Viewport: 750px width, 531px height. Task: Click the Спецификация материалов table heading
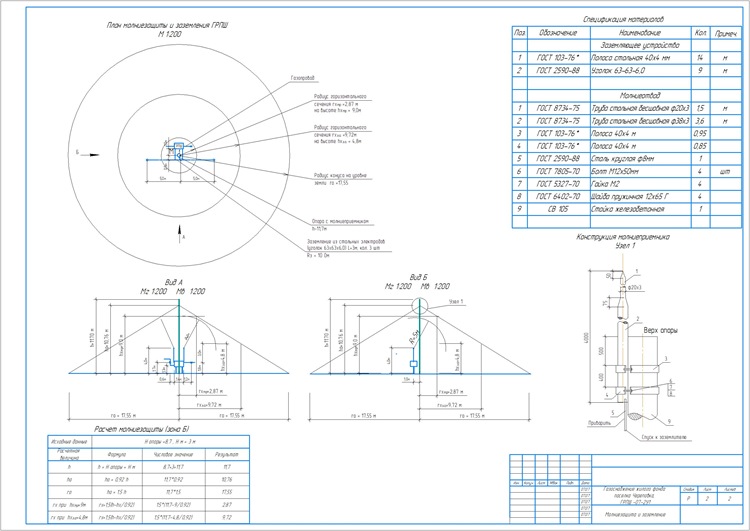[623, 20]
